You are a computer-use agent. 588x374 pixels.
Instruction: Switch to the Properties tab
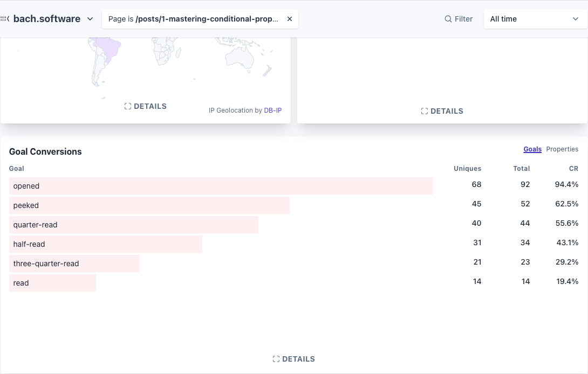[x=562, y=149]
